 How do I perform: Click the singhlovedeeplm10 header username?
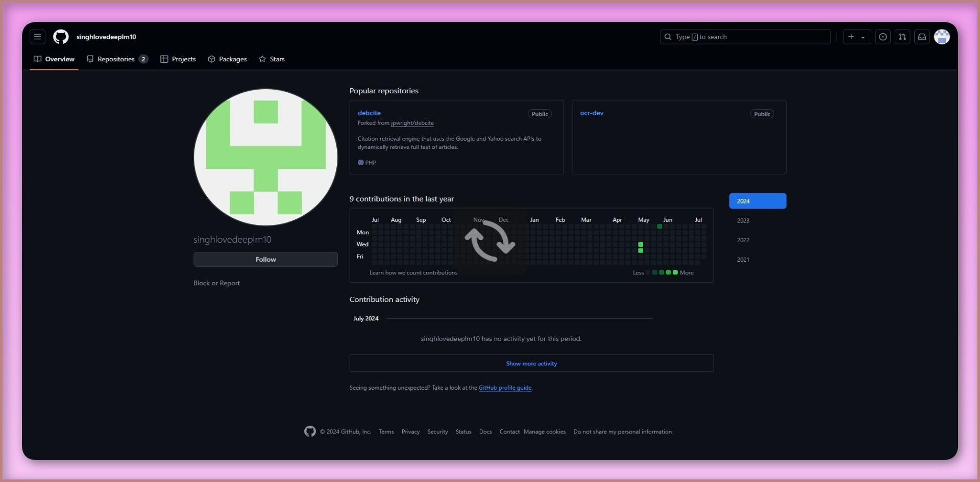tap(106, 37)
